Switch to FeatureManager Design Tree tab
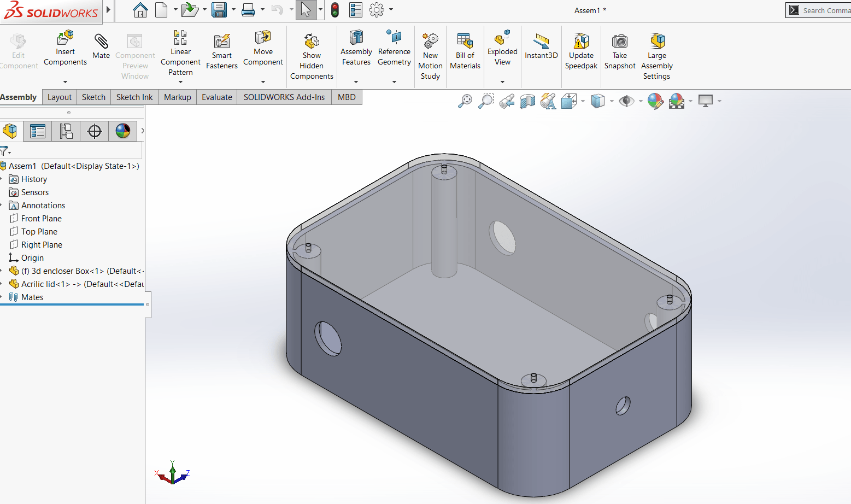Image resolution: width=851 pixels, height=504 pixels. click(10, 131)
